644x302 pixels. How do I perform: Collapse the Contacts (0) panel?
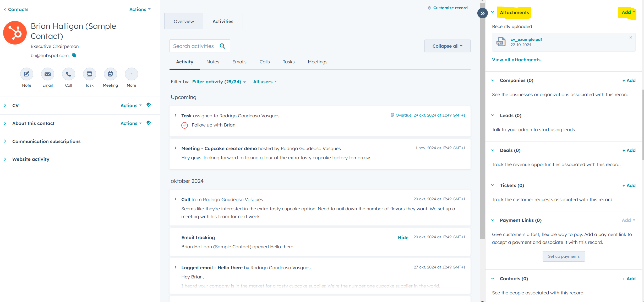point(493,279)
